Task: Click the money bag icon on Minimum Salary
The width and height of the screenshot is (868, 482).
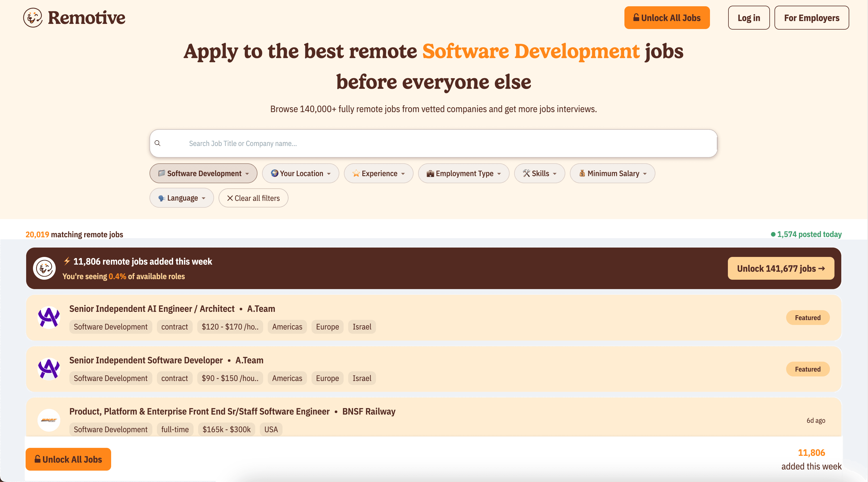Action: 582,173
